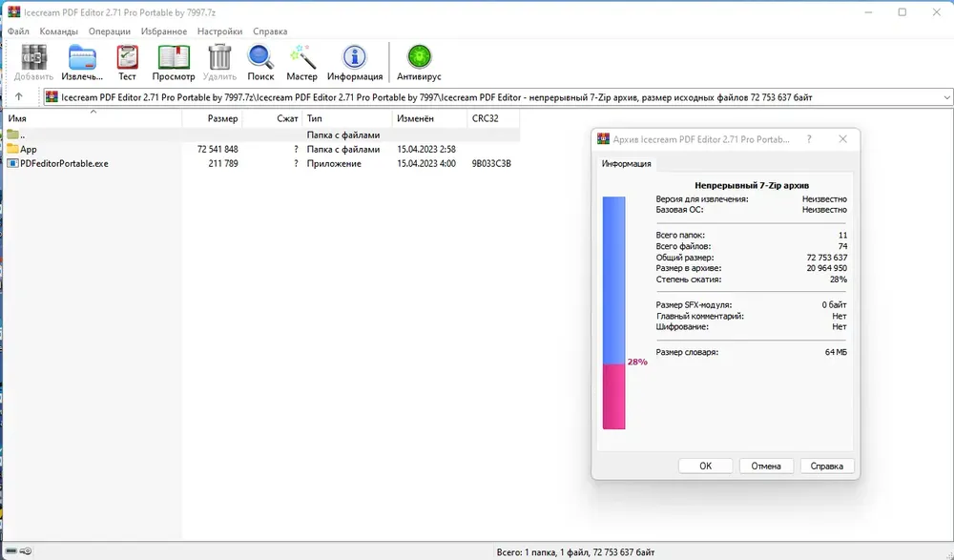Click the Непрерывный 7-Zip архив heading

[752, 185]
